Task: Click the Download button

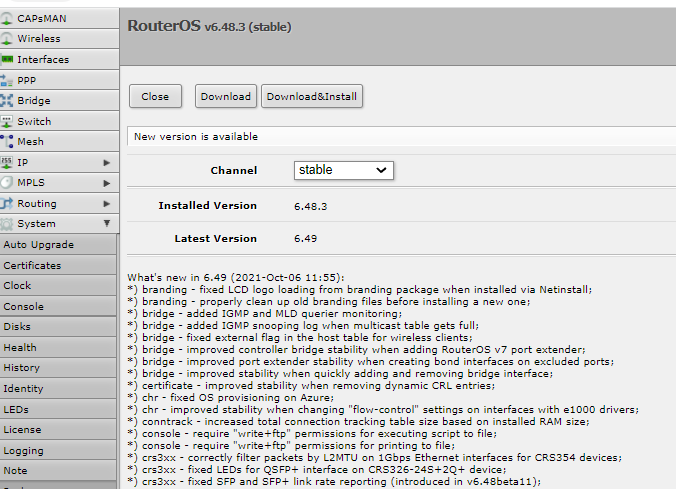Action: point(225,96)
